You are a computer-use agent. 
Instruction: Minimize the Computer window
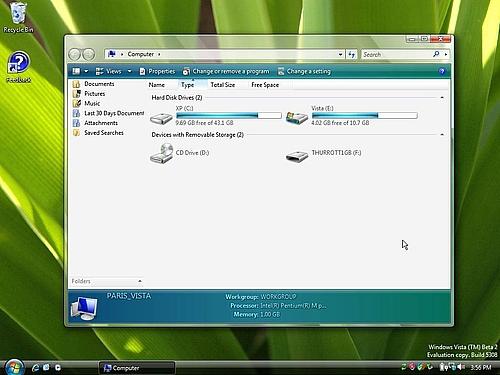click(x=412, y=39)
